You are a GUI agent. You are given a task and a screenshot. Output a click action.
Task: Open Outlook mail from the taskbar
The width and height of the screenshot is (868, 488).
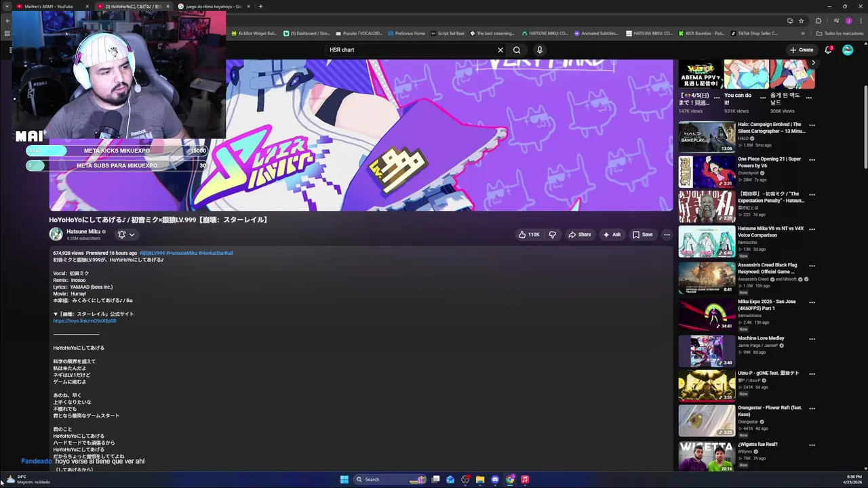pyautogui.click(x=450, y=479)
